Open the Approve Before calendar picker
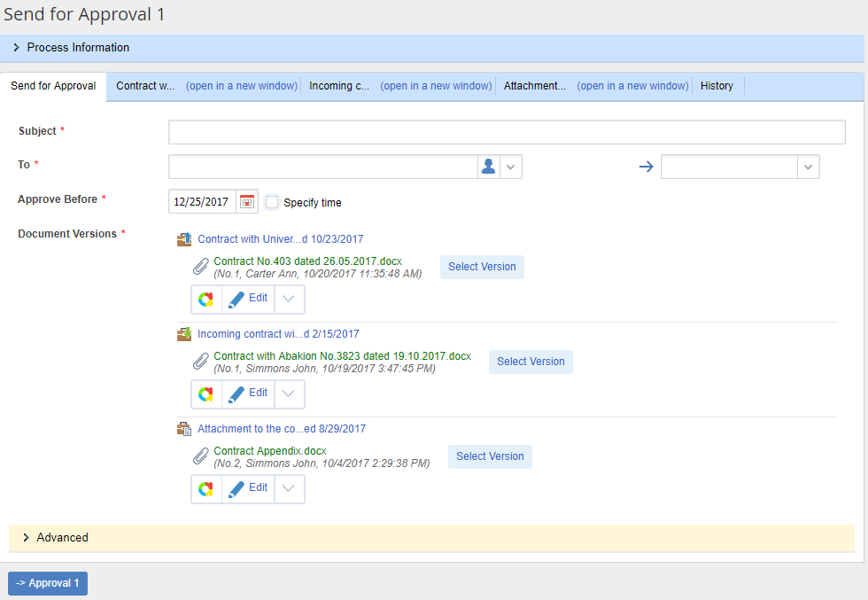 [x=247, y=201]
